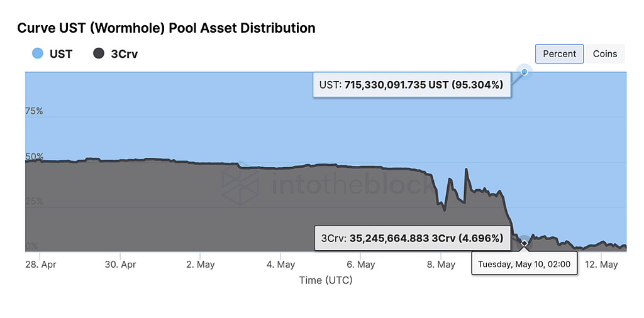644x318 pixels.
Task: Click the UST data point marker
Action: pos(524,72)
